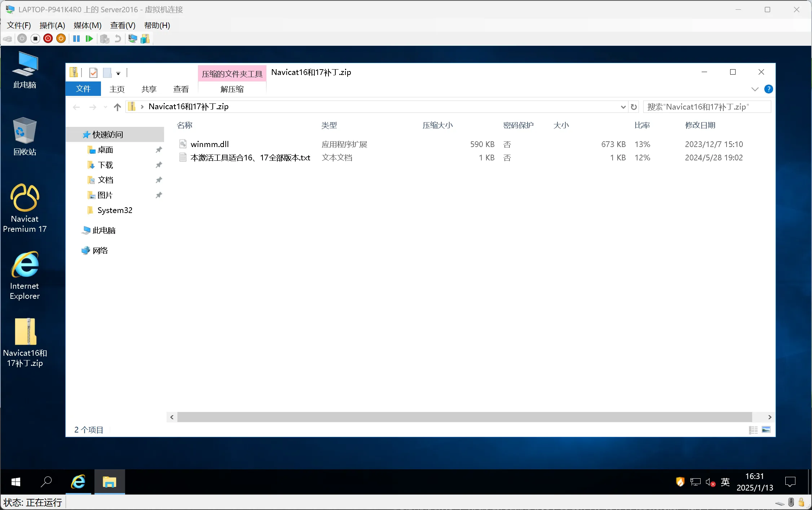Create a checkpoint using the server camera icon
The height and width of the screenshot is (510, 812).
point(105,39)
